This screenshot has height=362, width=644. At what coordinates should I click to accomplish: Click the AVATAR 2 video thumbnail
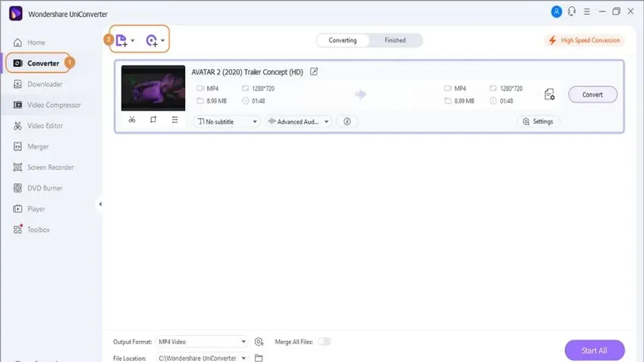click(x=153, y=88)
